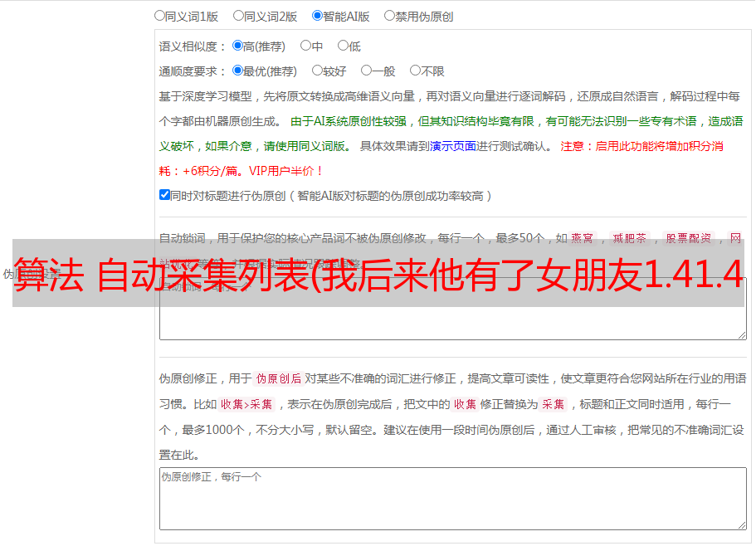This screenshot has width=756, height=546.
Task: Grab the 自动锁词 textarea resize handle
Action: click(x=742, y=335)
